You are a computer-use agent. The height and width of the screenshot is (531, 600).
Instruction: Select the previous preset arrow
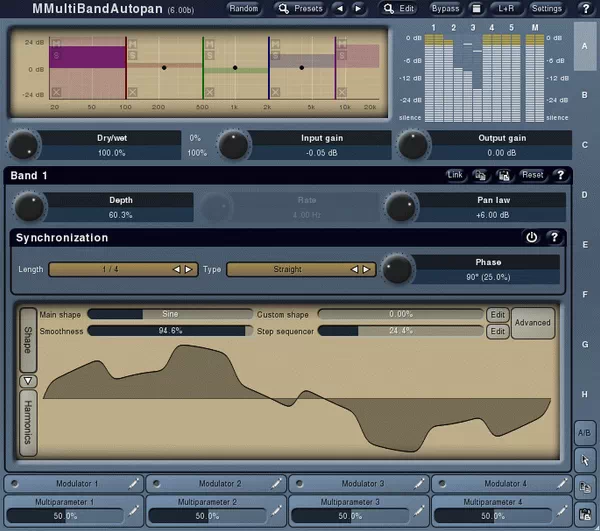[x=340, y=8]
